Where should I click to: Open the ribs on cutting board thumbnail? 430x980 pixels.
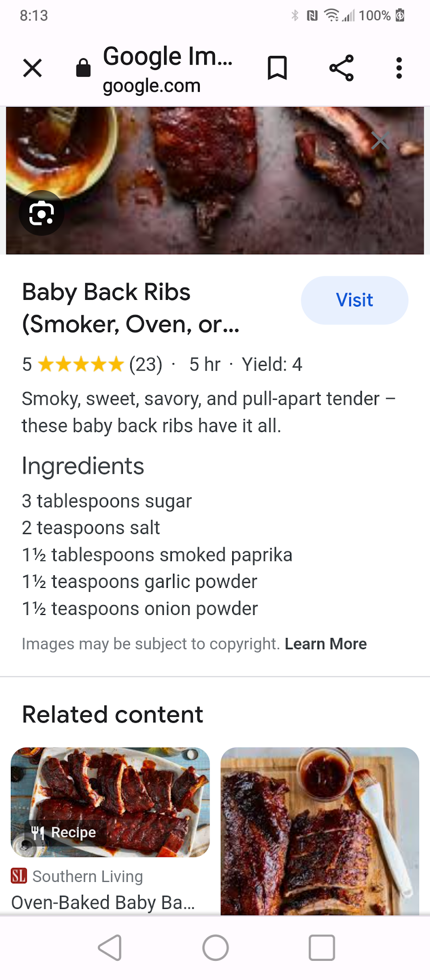(320, 831)
